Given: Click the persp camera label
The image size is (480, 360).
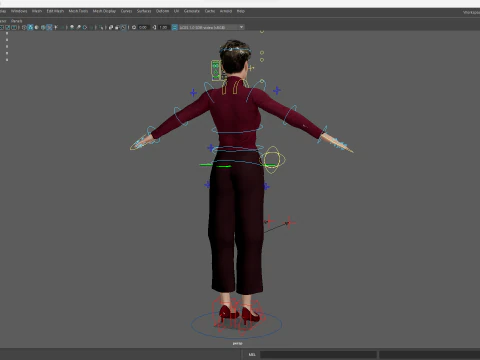Looking at the screenshot, I should tap(237, 343).
